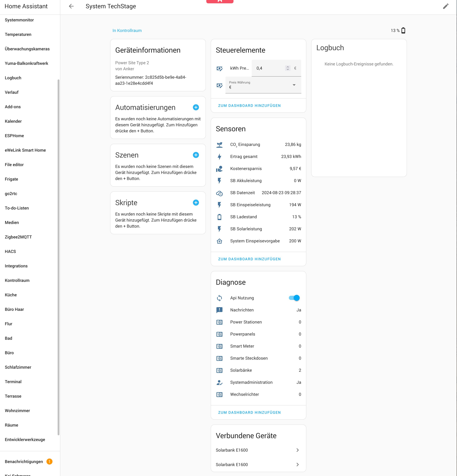Open the Smarte Steckdosen diagnose row
This screenshot has width=457, height=476.
click(259, 358)
